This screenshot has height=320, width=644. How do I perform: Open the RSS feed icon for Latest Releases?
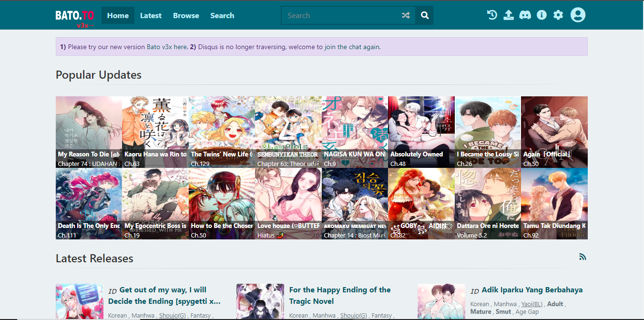click(x=583, y=257)
